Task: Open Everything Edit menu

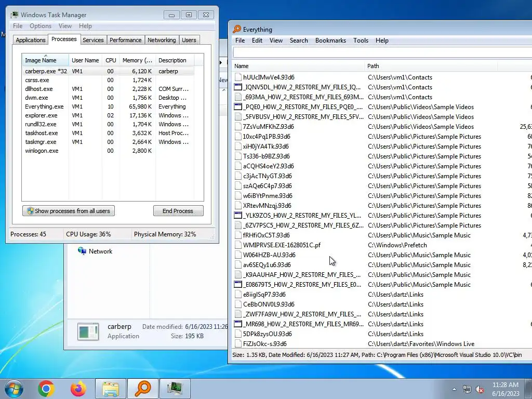Action: click(257, 41)
